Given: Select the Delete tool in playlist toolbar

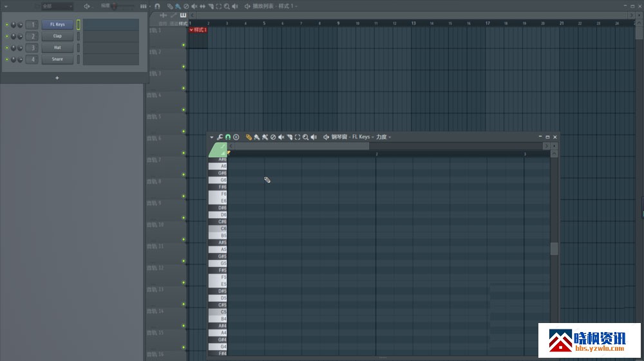Looking at the screenshot, I should 186,6.
